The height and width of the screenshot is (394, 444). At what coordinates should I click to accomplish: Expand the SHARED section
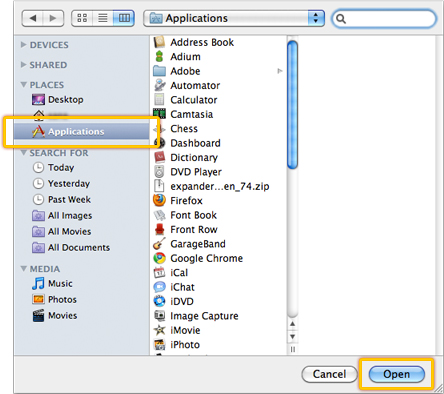[23, 64]
